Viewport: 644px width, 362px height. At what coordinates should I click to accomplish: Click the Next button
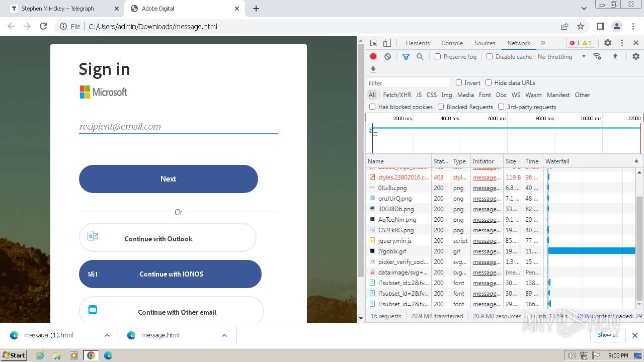169,179
